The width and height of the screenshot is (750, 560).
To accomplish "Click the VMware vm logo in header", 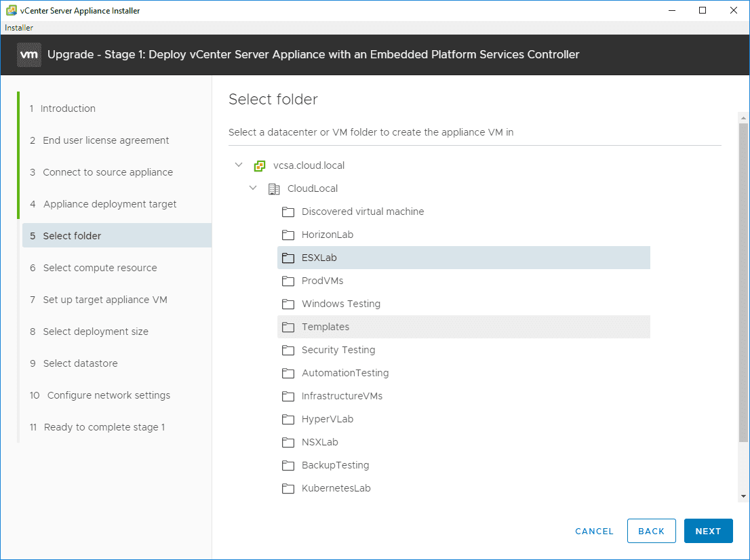I will 29,54.
